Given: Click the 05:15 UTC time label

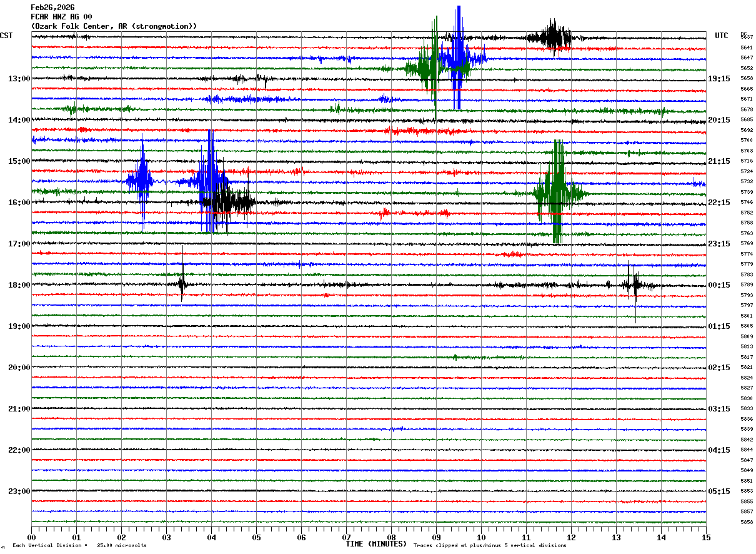Looking at the screenshot, I should pyautogui.click(x=719, y=491).
